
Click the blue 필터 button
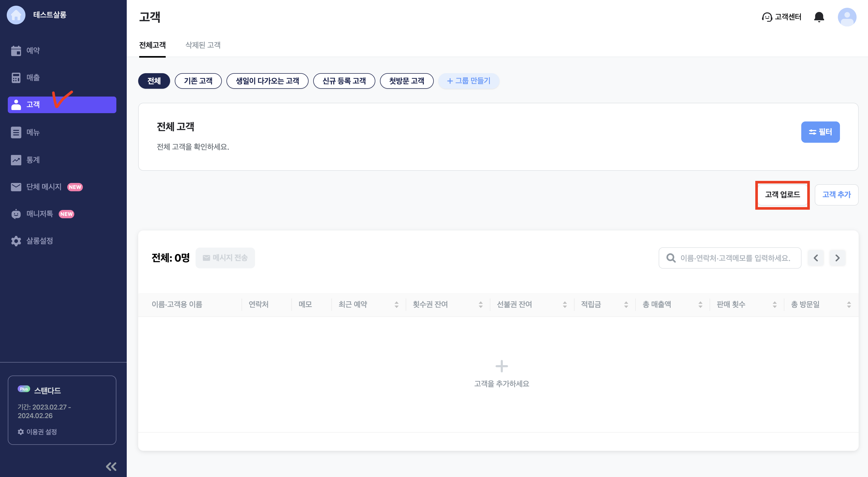[820, 132]
